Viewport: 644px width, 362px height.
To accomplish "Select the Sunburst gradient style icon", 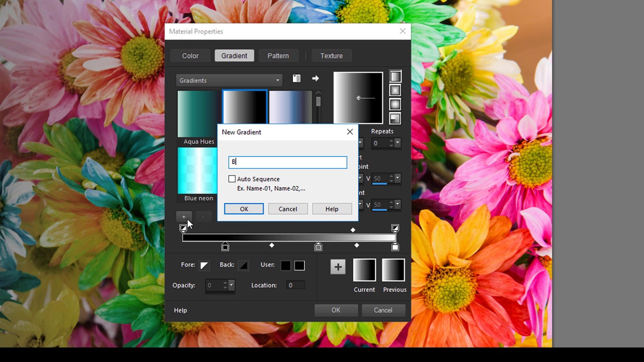I will click(395, 105).
